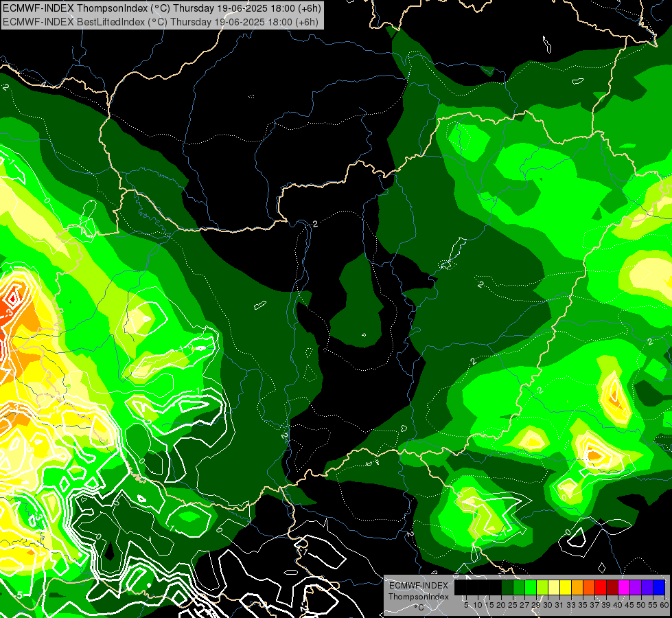Select the orange 33–35 legend swatch

[x=577, y=587]
